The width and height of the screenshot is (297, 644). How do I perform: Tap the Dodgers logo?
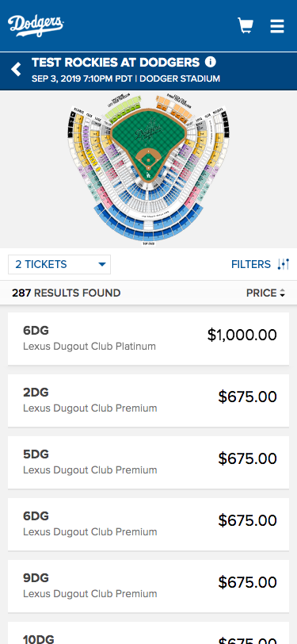[x=36, y=25]
